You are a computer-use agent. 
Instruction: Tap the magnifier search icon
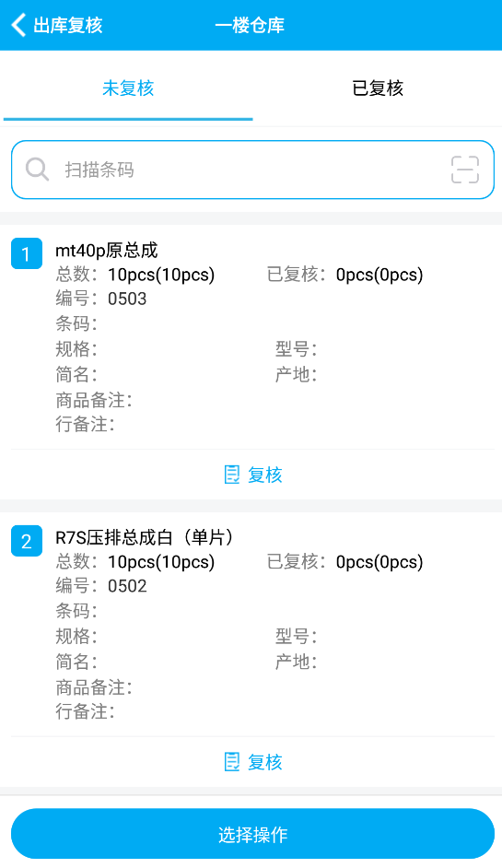click(x=37, y=170)
